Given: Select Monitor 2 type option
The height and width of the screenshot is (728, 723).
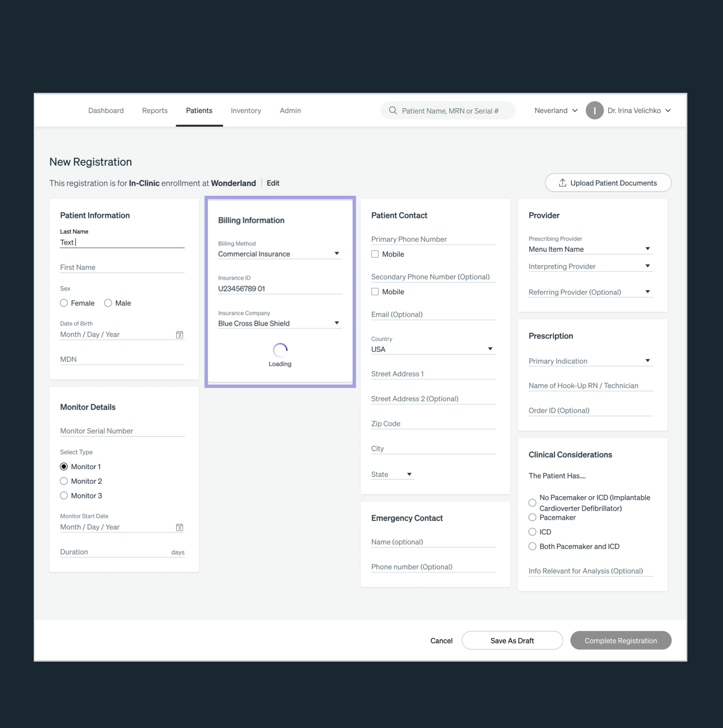Looking at the screenshot, I should pos(64,481).
